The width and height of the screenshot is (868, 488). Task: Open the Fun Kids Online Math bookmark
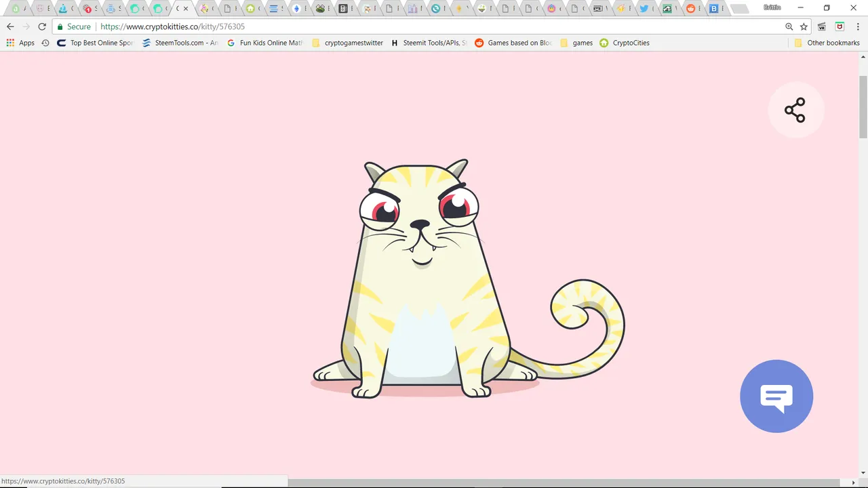(264, 43)
